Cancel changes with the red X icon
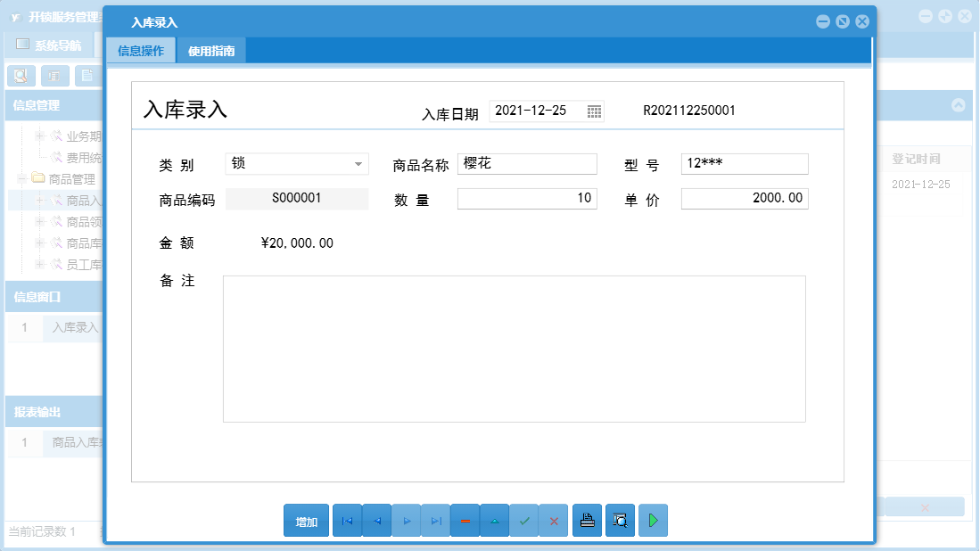 (x=554, y=520)
